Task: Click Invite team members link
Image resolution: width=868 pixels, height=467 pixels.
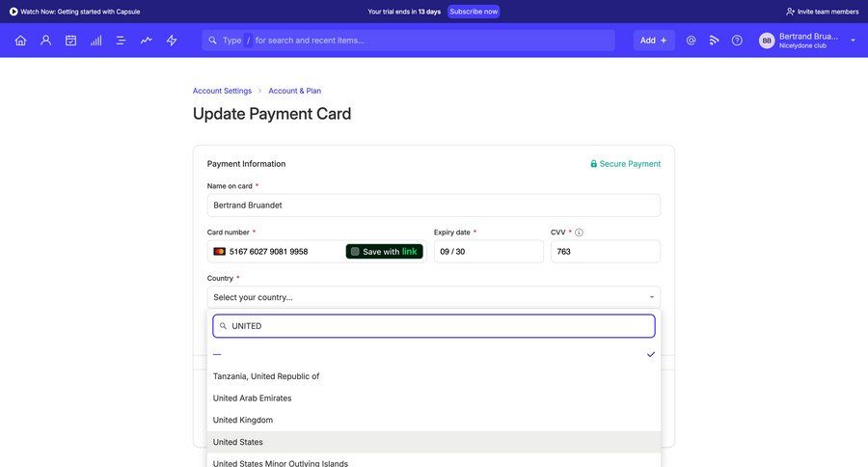Action: 822,12
